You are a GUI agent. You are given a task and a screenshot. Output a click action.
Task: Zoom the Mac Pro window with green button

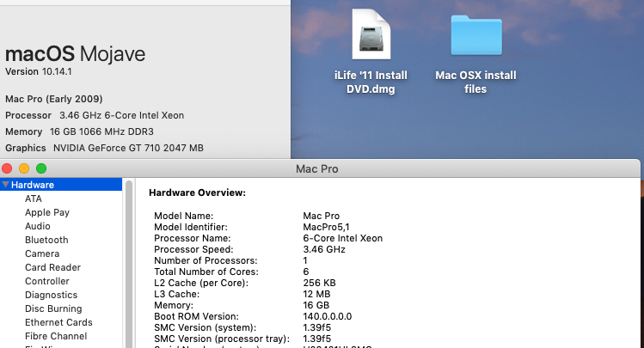41,168
